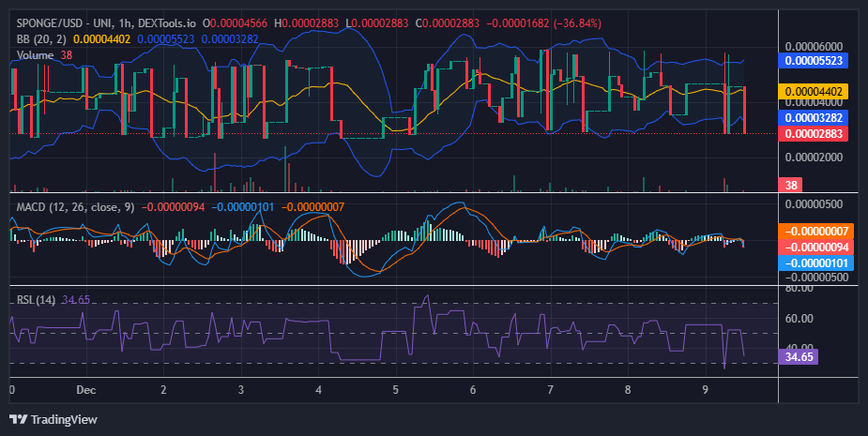Click MACD signal value -0.00000007 in legend
The width and height of the screenshot is (868, 436).
coord(312,207)
